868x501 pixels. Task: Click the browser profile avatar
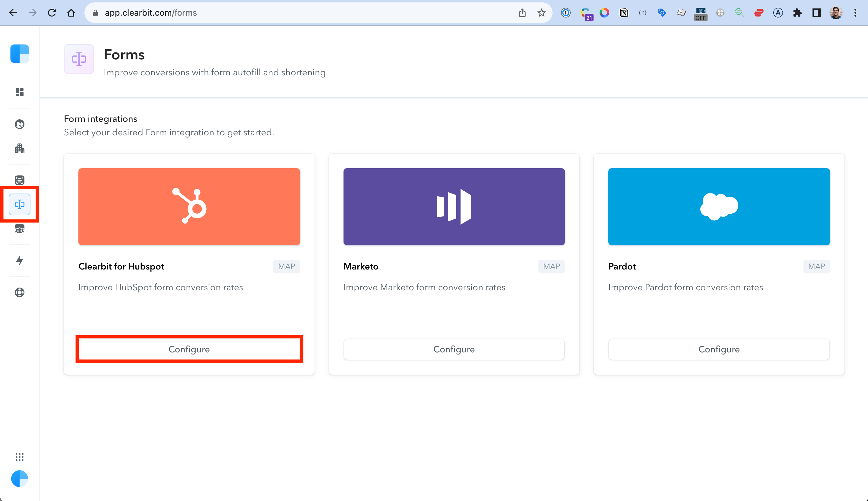(x=836, y=12)
